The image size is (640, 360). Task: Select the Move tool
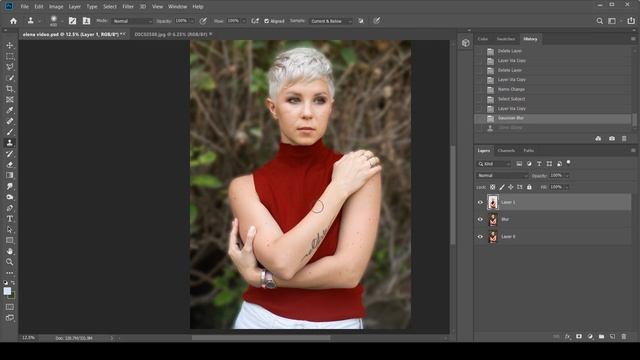10,45
